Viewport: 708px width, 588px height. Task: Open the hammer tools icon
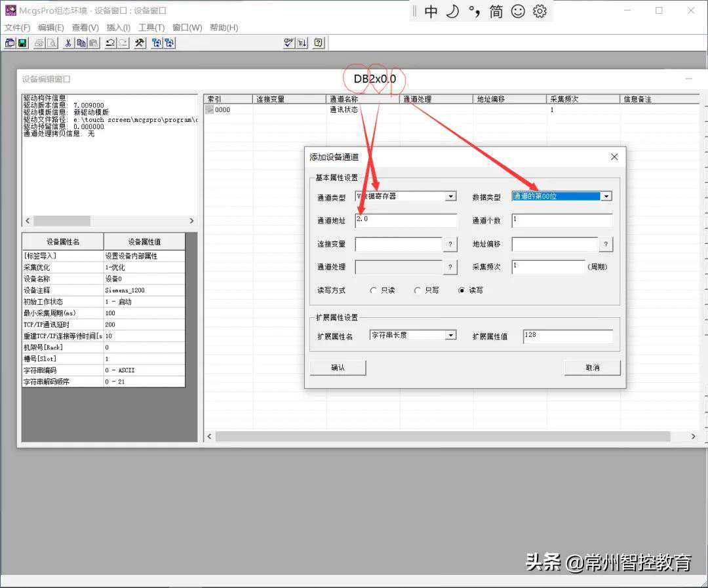(x=140, y=43)
